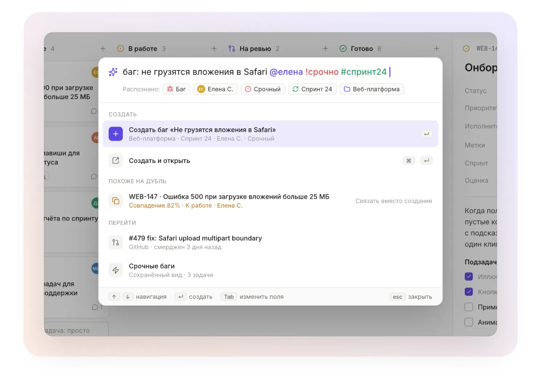Click the Готово column header title
Viewport: 541px width, 392px height.
(362, 49)
